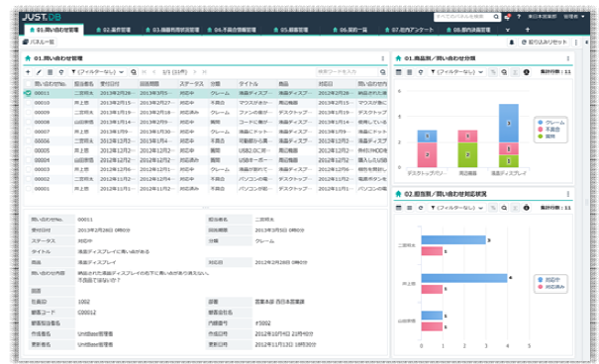Switch to the 04 tab
The width and height of the screenshot is (599, 364).
pyautogui.click(x=232, y=30)
